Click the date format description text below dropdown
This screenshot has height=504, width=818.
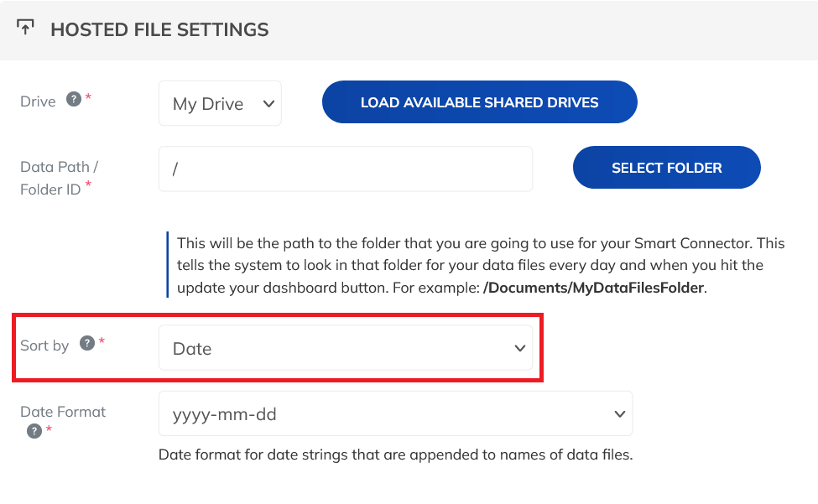click(395, 455)
